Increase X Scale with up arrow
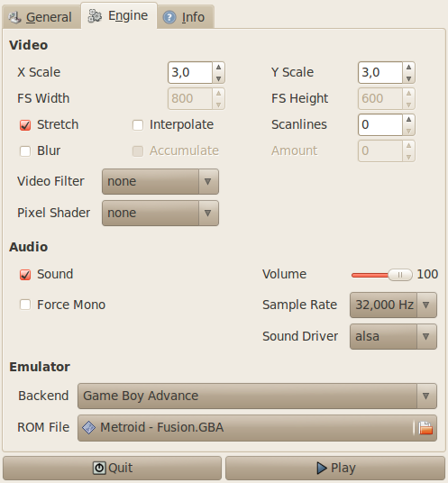This screenshot has height=483, width=448. tap(218, 68)
